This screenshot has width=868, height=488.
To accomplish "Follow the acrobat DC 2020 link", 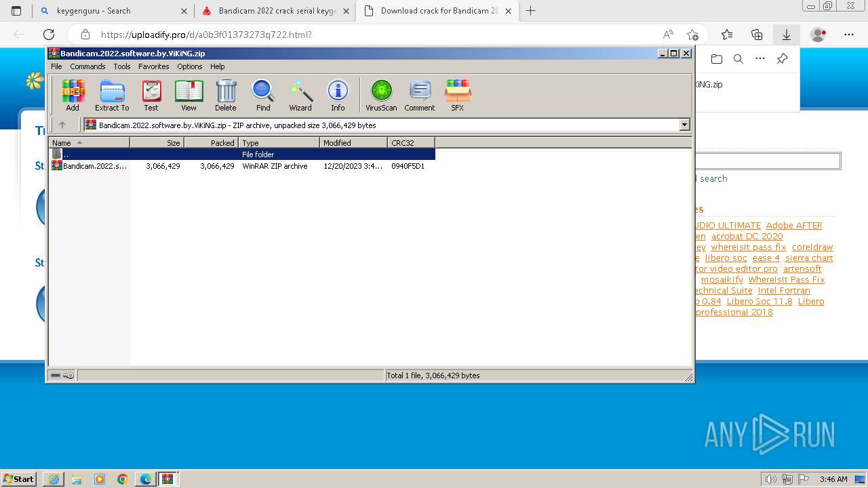I will point(747,237).
